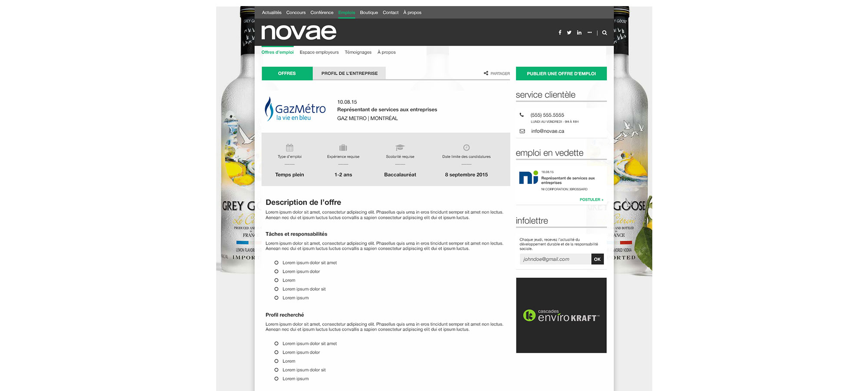Click the service clientèle heading
The width and height of the screenshot is (868, 391).
point(546,95)
